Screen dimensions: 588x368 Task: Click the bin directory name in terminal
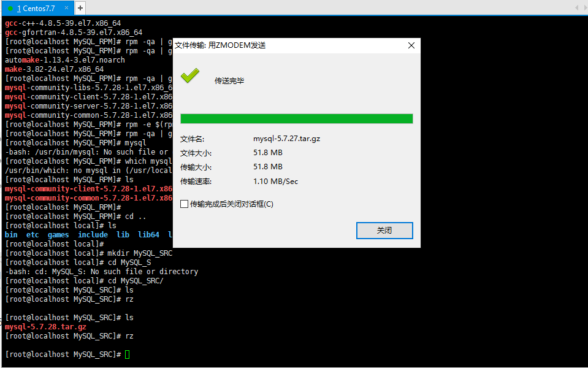[11, 234]
